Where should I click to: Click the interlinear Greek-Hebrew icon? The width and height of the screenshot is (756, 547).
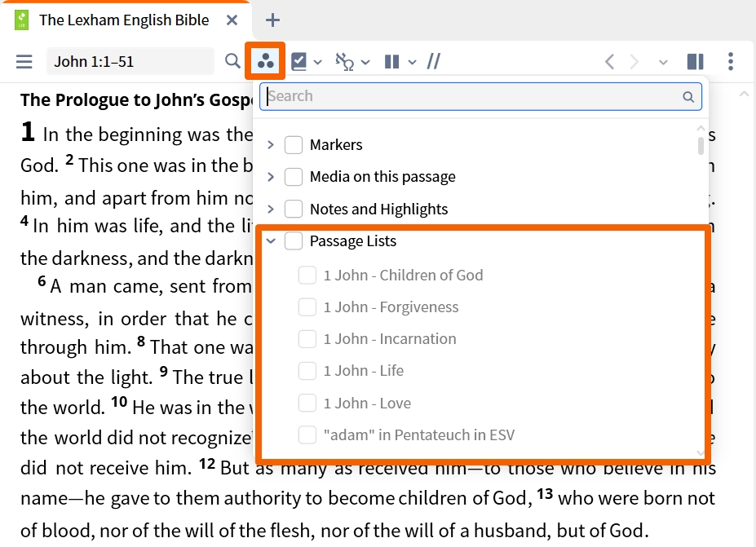345,62
